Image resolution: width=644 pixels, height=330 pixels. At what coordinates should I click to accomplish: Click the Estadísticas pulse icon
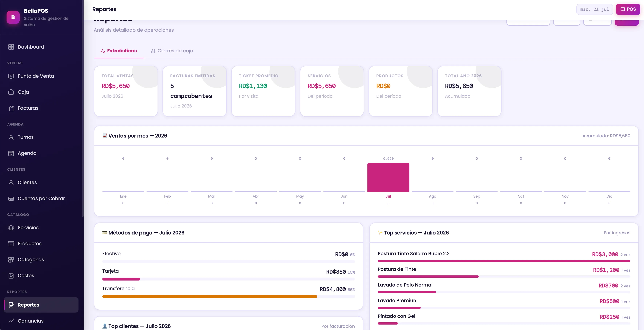point(103,51)
